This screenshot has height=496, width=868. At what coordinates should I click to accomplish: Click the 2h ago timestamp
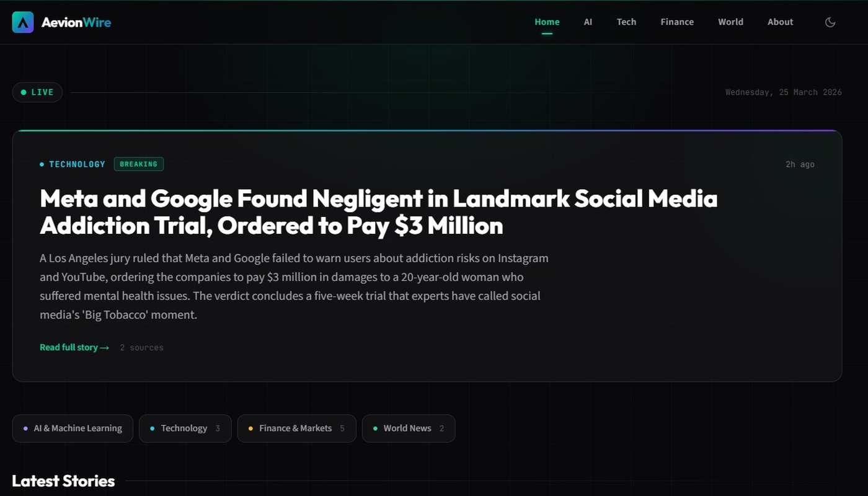point(800,164)
